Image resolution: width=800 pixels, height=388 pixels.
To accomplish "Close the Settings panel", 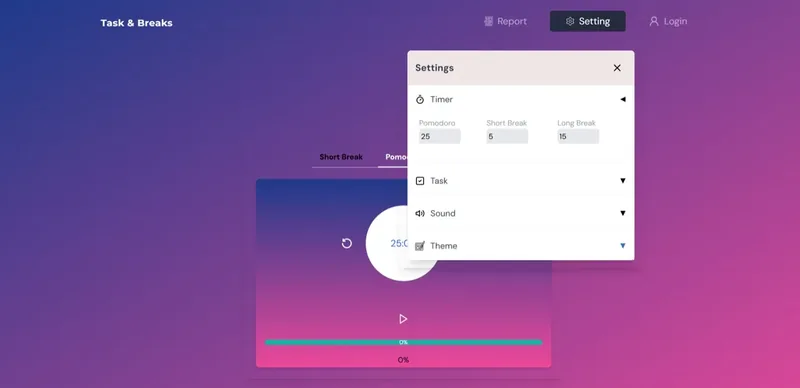I will tap(617, 68).
